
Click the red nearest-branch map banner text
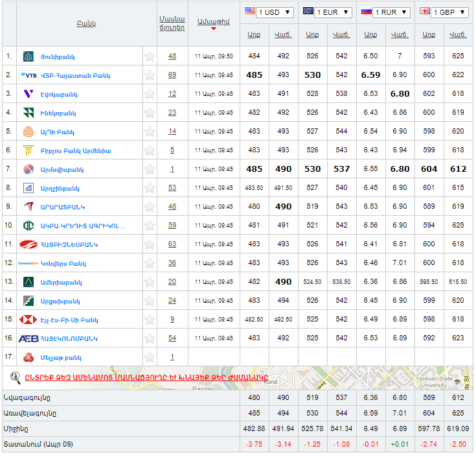coord(146,377)
